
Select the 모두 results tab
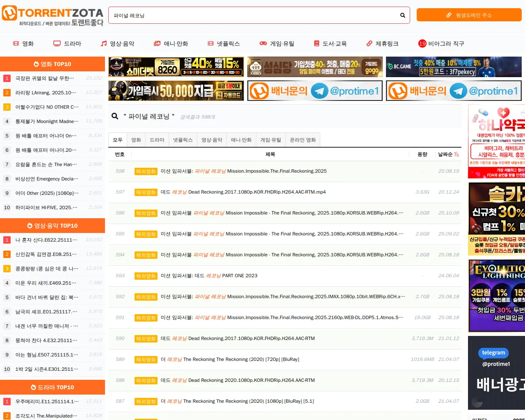pyautogui.click(x=118, y=140)
